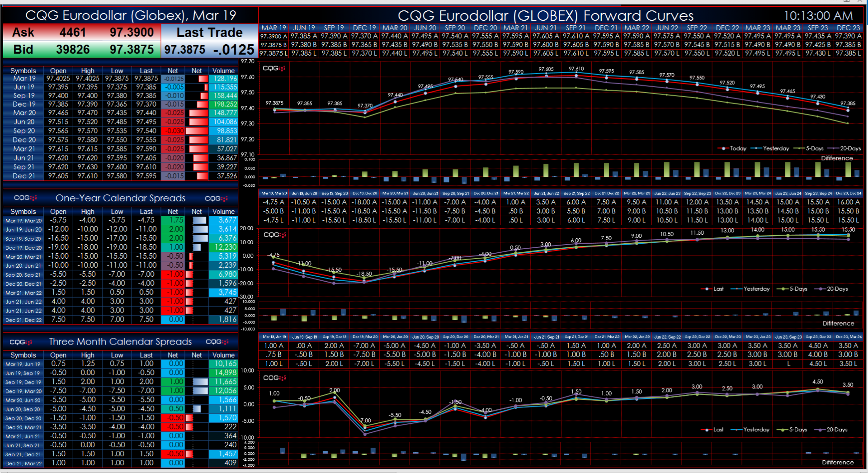
Task: Select the Sep 20 net change -0.030
Action: [x=174, y=131]
